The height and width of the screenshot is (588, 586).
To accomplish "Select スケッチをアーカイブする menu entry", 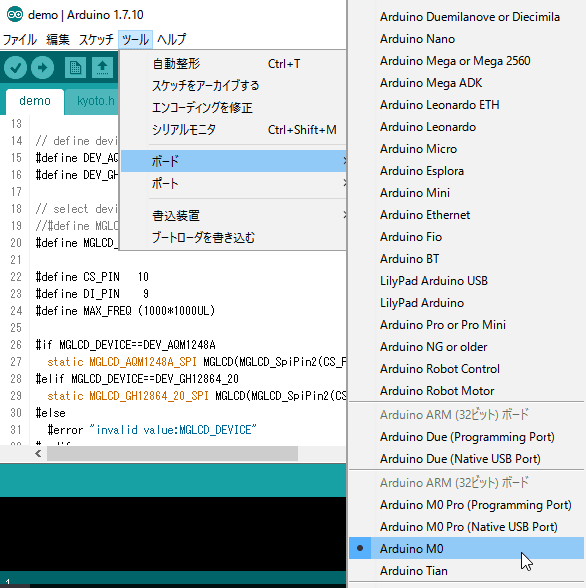I will tap(233, 86).
